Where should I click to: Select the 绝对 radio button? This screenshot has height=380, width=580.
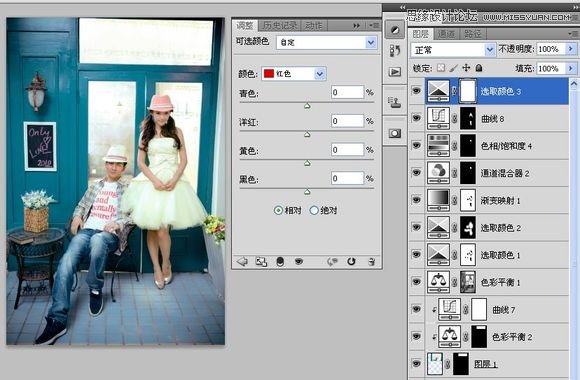pos(314,210)
